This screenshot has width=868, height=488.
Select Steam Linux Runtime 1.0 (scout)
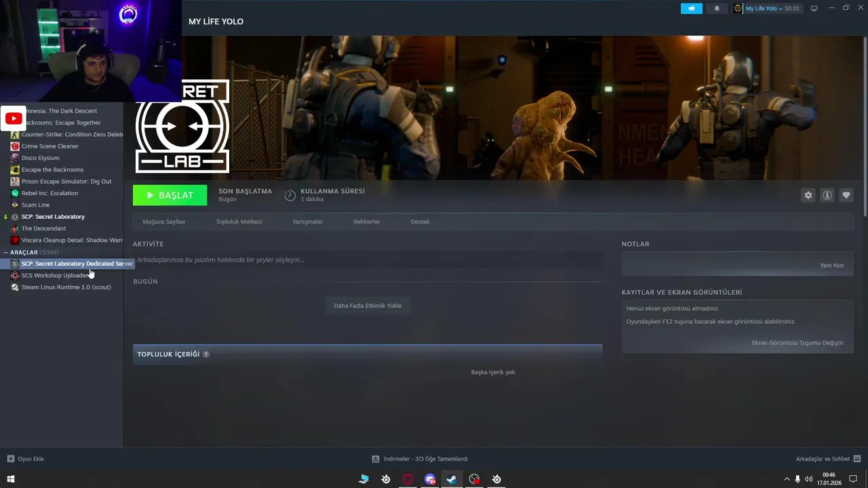pos(66,287)
